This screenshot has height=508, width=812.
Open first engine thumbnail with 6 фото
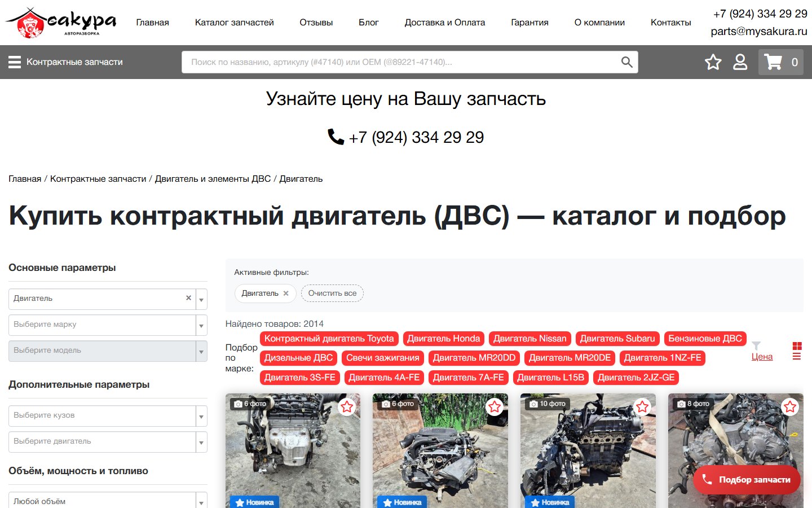pyautogui.click(x=293, y=450)
